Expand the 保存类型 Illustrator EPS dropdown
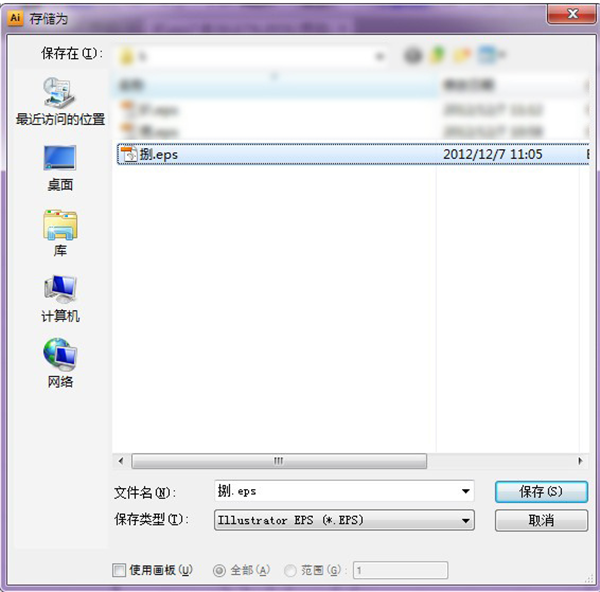Image resolution: width=600 pixels, height=592 pixels. coord(465,520)
